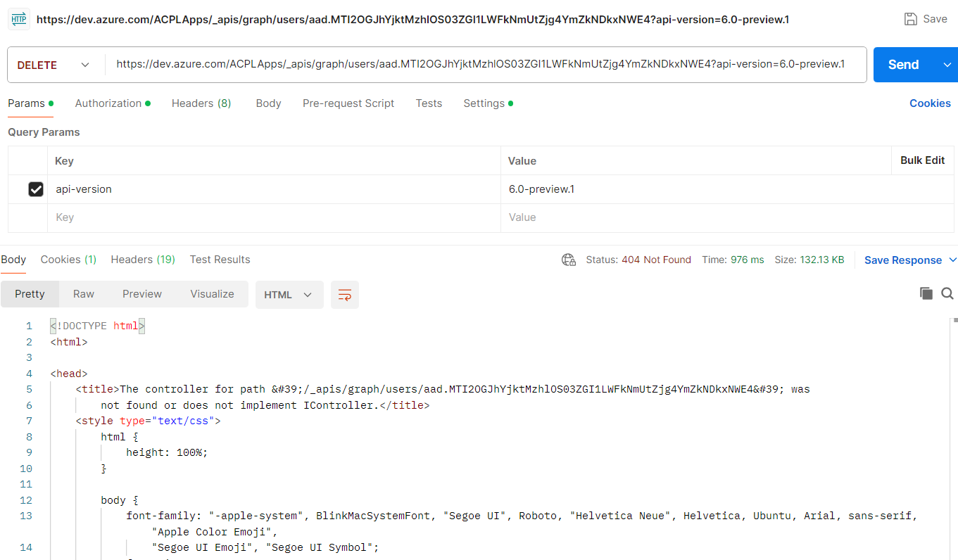Open the Tests tab
This screenshot has width=958, height=560.
(429, 103)
